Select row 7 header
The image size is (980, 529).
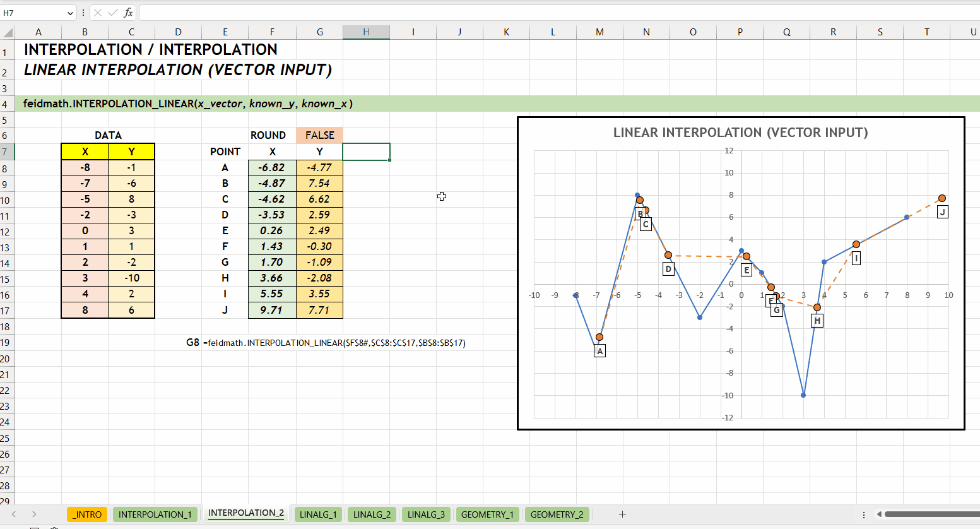(x=6, y=152)
